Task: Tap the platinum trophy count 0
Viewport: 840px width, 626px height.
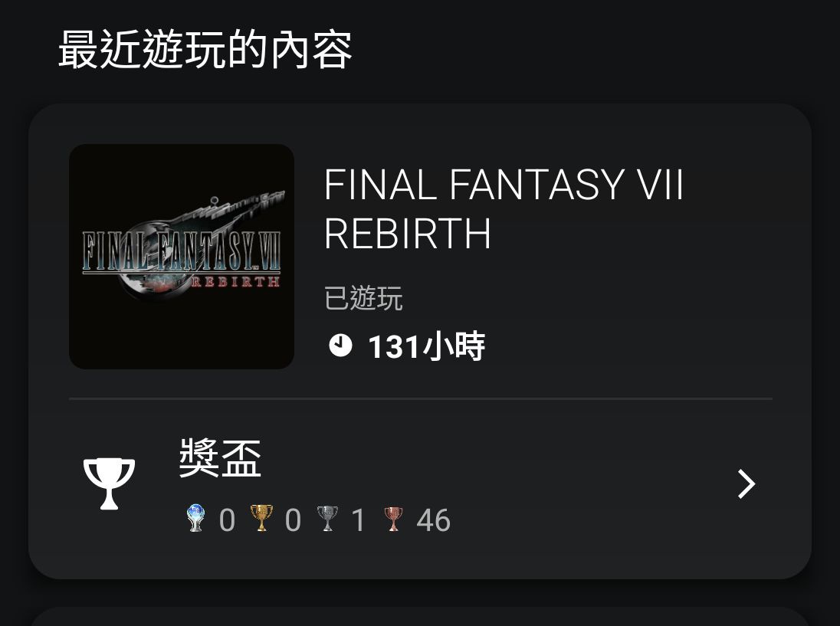Action: [227, 520]
